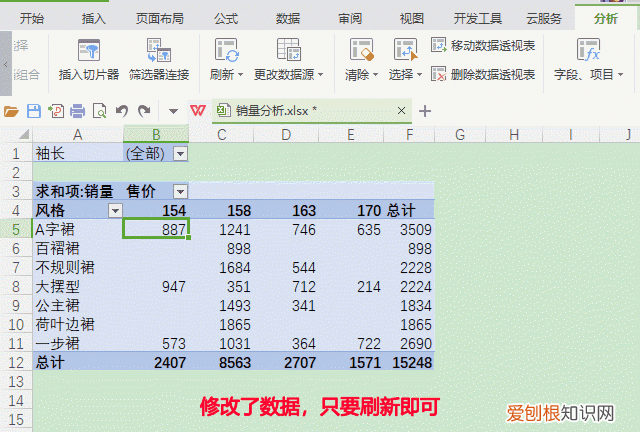Select the 不规则裙 row label cell
This screenshot has height=432, width=640.
(x=78, y=267)
